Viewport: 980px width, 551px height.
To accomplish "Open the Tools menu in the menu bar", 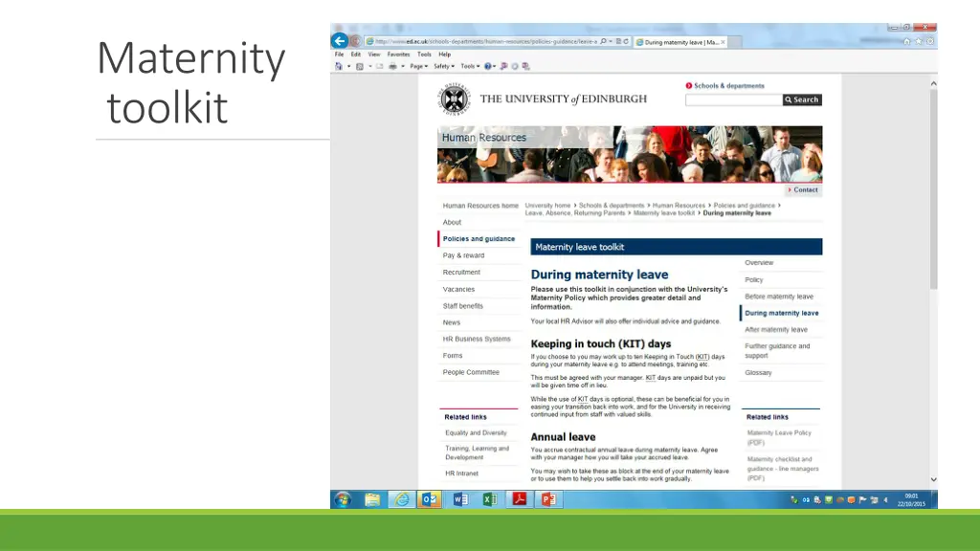I will click(x=424, y=55).
